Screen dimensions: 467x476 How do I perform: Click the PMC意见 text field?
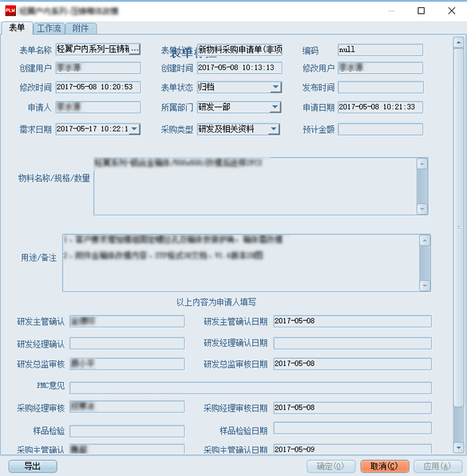pos(250,388)
